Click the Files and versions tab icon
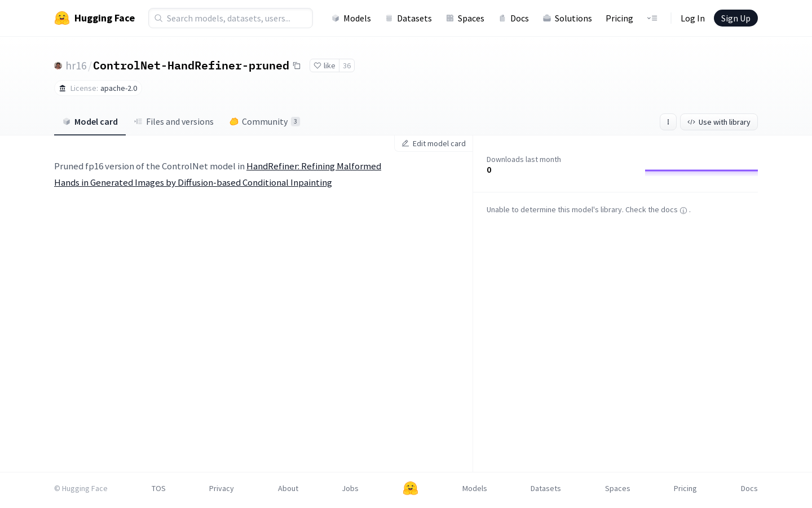812x508 pixels. click(138, 121)
